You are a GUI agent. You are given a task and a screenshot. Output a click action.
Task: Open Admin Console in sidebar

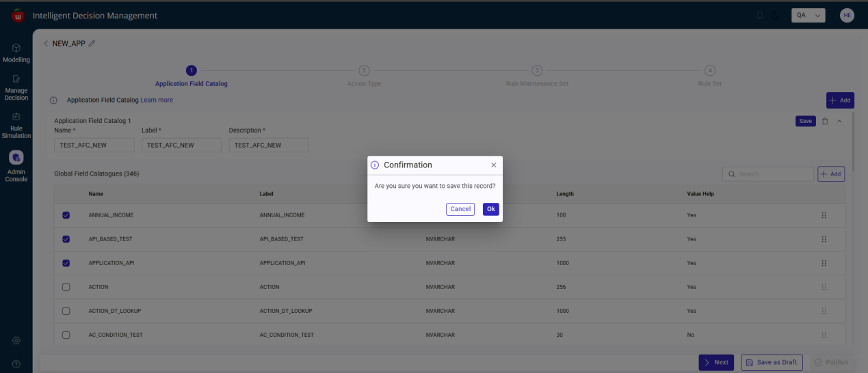pos(16,166)
